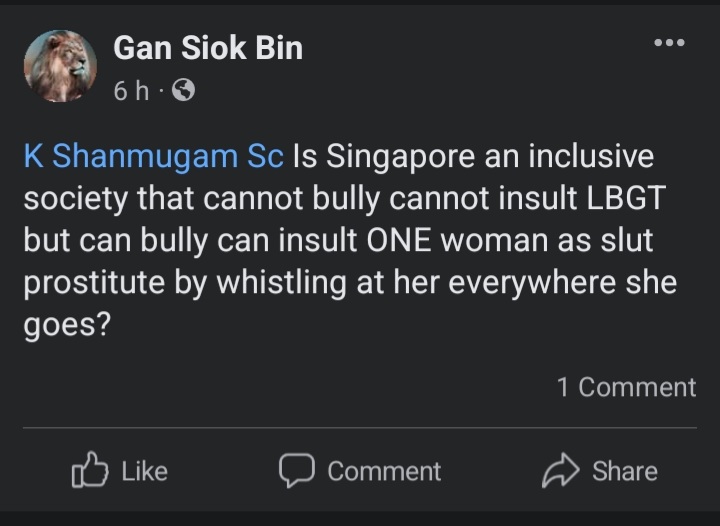Open the lion profile picture

pos(60,66)
